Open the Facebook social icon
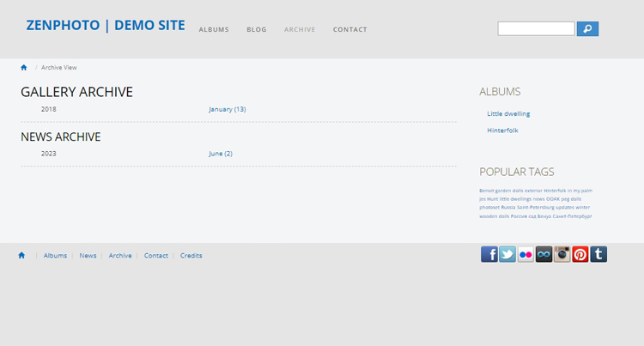 [489, 254]
